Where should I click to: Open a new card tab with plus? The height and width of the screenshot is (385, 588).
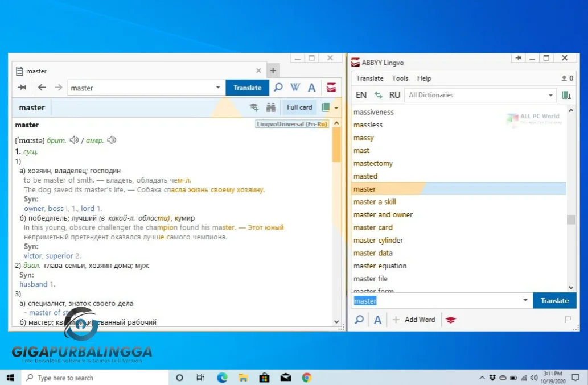(x=273, y=71)
